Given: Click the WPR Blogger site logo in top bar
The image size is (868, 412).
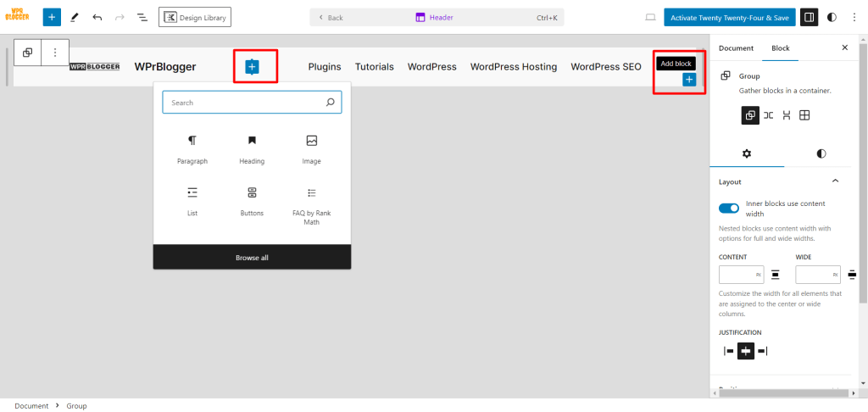Looking at the screenshot, I should (x=17, y=15).
